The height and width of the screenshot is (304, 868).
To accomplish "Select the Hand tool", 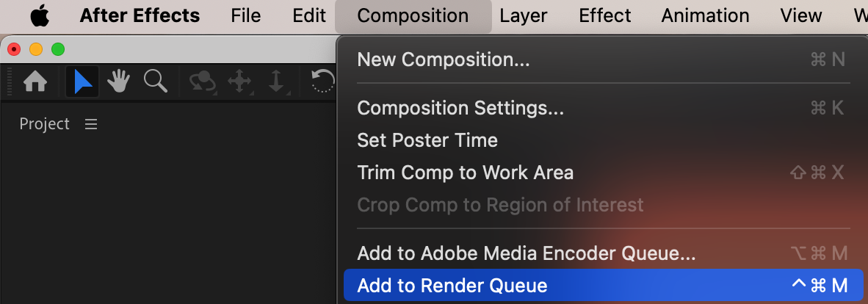I will [x=119, y=82].
